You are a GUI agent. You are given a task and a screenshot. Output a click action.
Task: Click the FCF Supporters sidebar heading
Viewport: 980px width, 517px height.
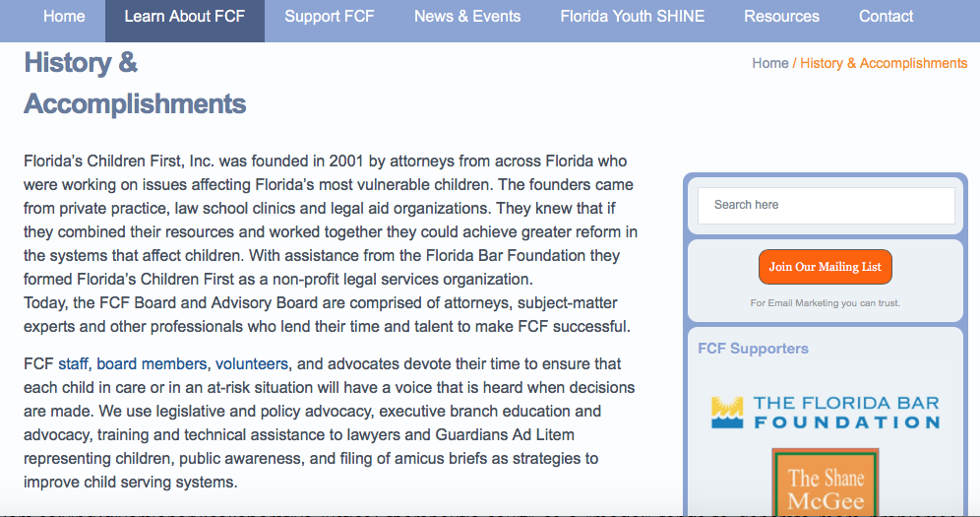tap(753, 349)
